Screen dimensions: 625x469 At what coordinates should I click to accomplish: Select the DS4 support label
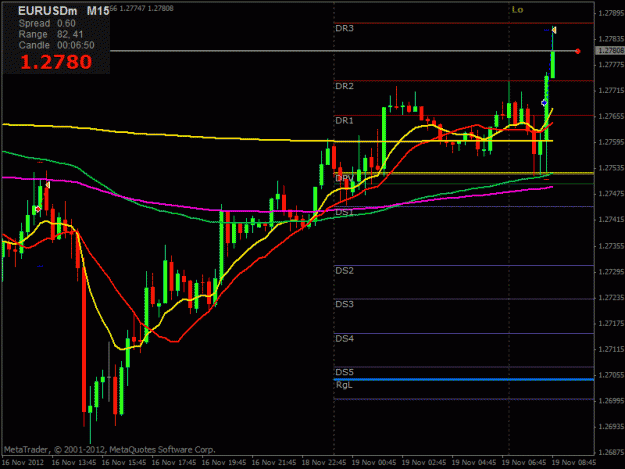[x=344, y=338]
